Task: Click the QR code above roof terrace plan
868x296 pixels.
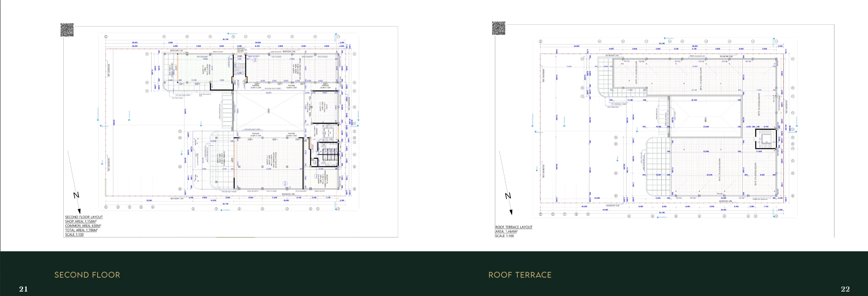Action: tap(498, 28)
